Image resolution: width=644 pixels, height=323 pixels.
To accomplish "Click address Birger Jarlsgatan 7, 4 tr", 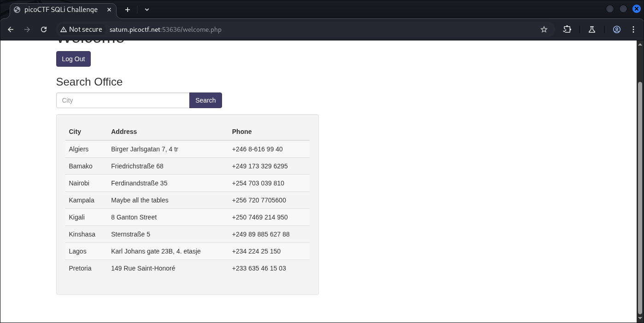I will pos(145,149).
